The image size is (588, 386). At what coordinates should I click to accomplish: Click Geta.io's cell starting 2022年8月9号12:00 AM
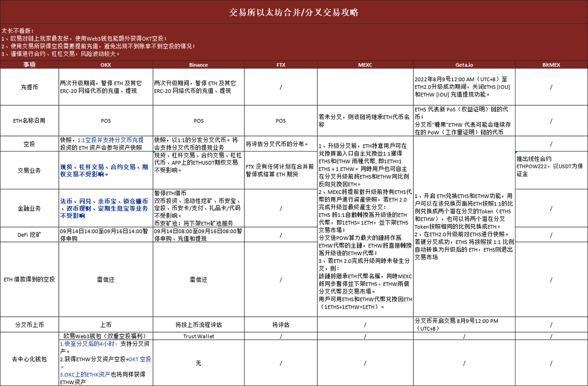[464, 87]
